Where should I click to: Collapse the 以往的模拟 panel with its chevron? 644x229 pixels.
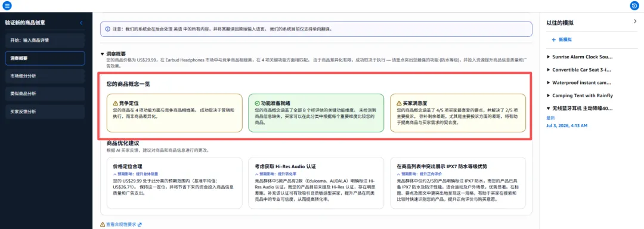click(x=635, y=21)
